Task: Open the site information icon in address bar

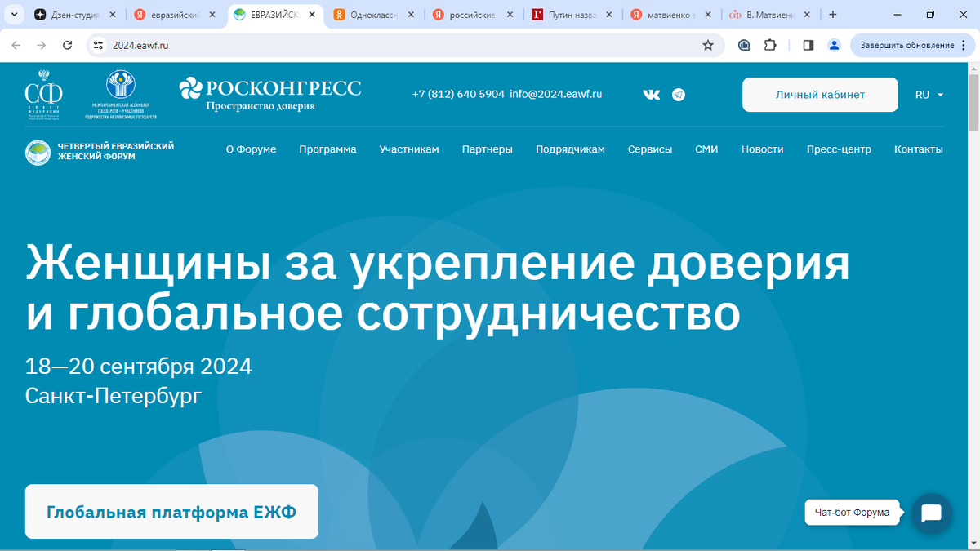Action: tap(99, 45)
